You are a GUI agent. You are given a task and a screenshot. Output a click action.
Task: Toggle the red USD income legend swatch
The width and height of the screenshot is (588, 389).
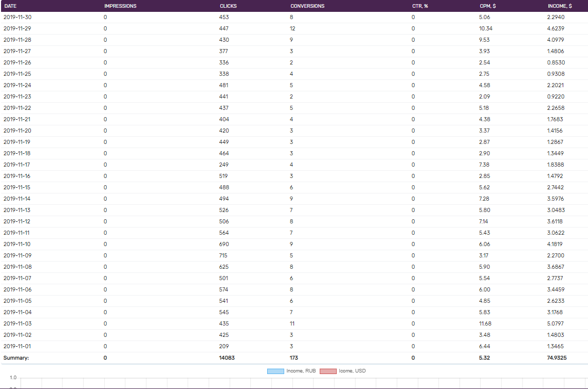point(328,371)
